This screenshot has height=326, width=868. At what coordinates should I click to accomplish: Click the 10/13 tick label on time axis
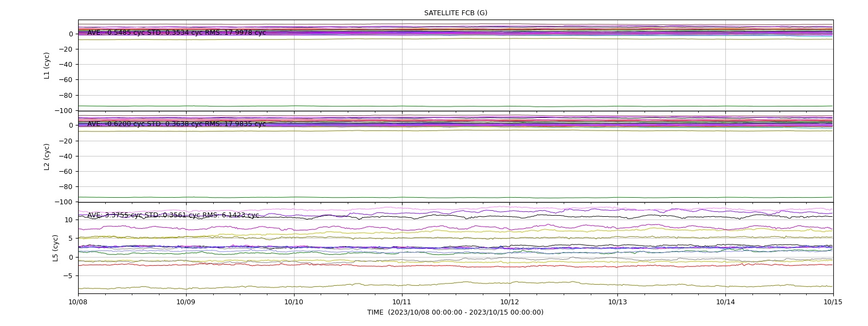[617, 302]
